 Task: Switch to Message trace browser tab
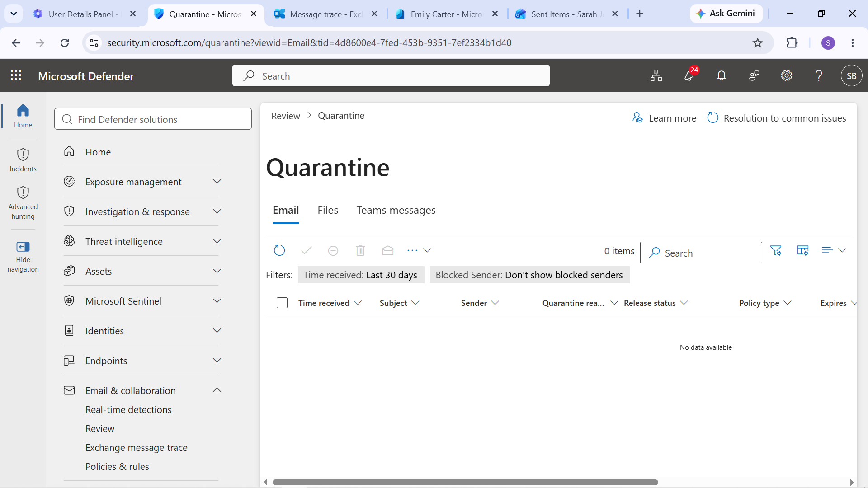point(325,14)
